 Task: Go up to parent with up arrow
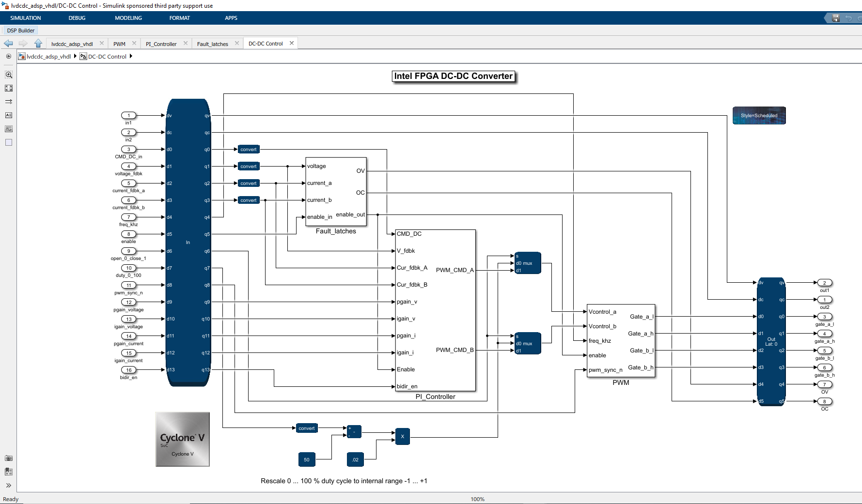38,44
